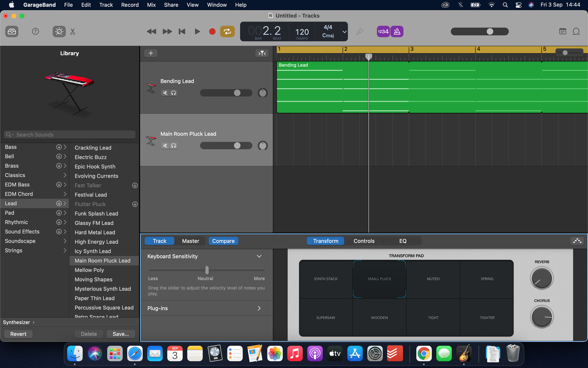This screenshot has width=588, height=368.
Task: Open the tuner fork icon
Action: tap(360, 31)
